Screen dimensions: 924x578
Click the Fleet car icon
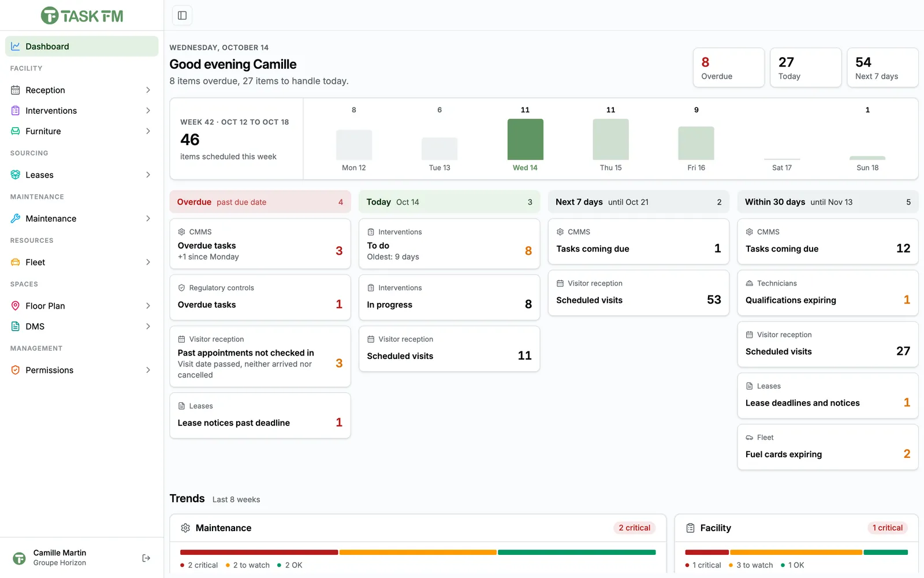(16, 262)
